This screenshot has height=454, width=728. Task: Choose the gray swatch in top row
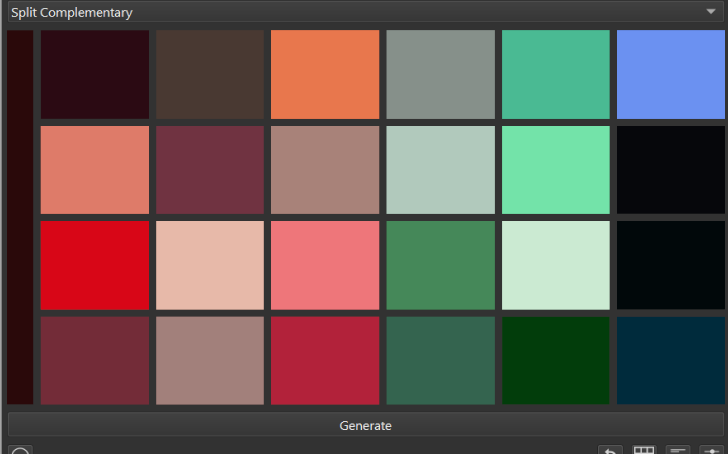(440, 74)
